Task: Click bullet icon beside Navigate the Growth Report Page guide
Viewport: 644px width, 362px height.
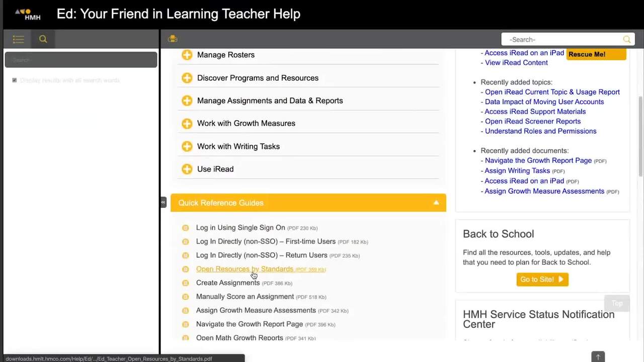Action: pos(185,324)
